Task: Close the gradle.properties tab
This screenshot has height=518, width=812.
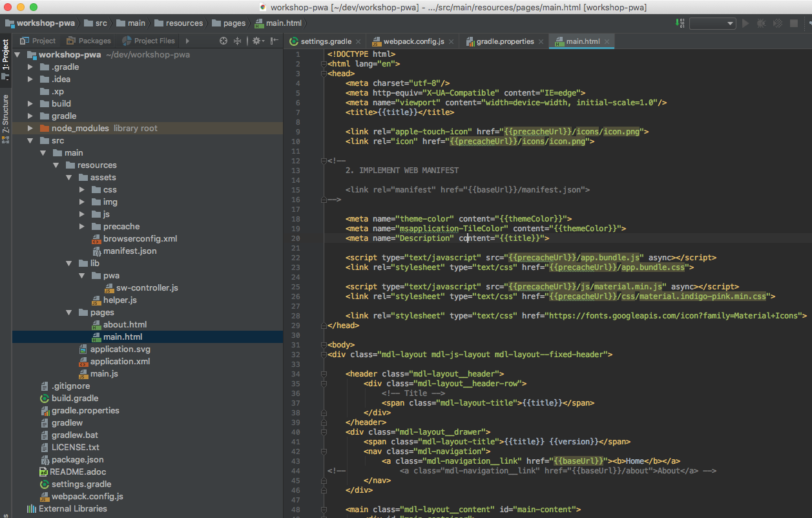Action: pyautogui.click(x=541, y=41)
